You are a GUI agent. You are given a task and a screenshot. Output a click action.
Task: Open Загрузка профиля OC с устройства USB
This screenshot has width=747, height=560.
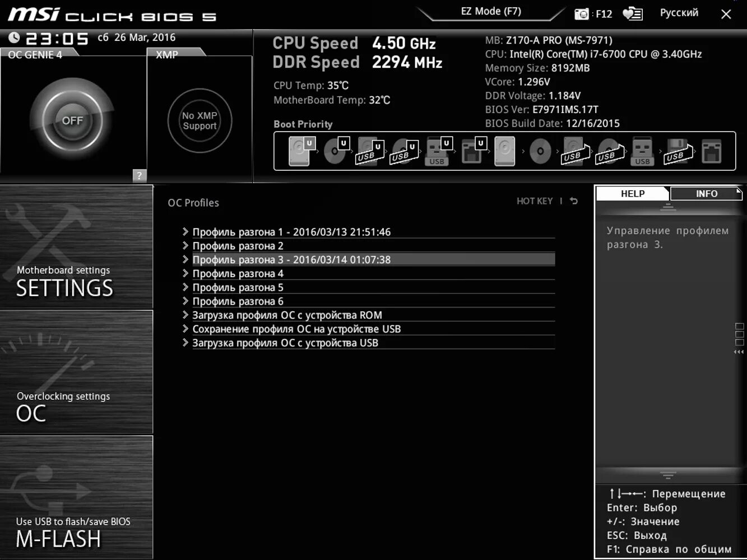pos(368,343)
